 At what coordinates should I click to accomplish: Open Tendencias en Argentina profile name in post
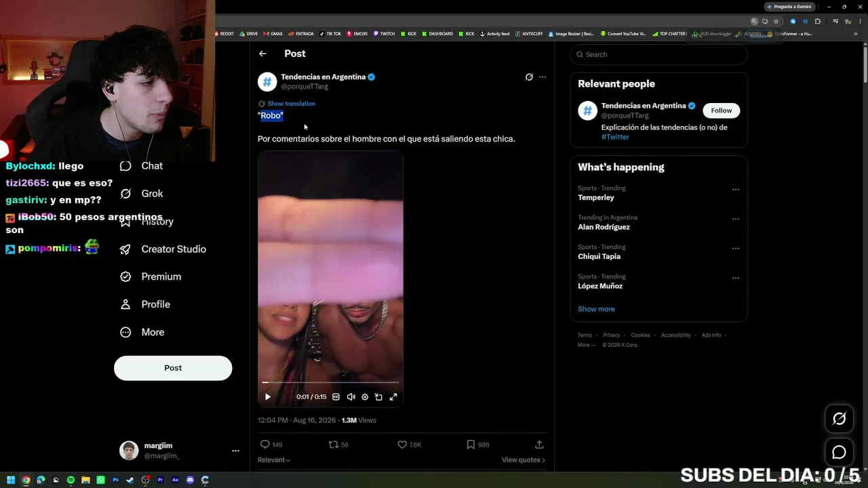pos(323,77)
